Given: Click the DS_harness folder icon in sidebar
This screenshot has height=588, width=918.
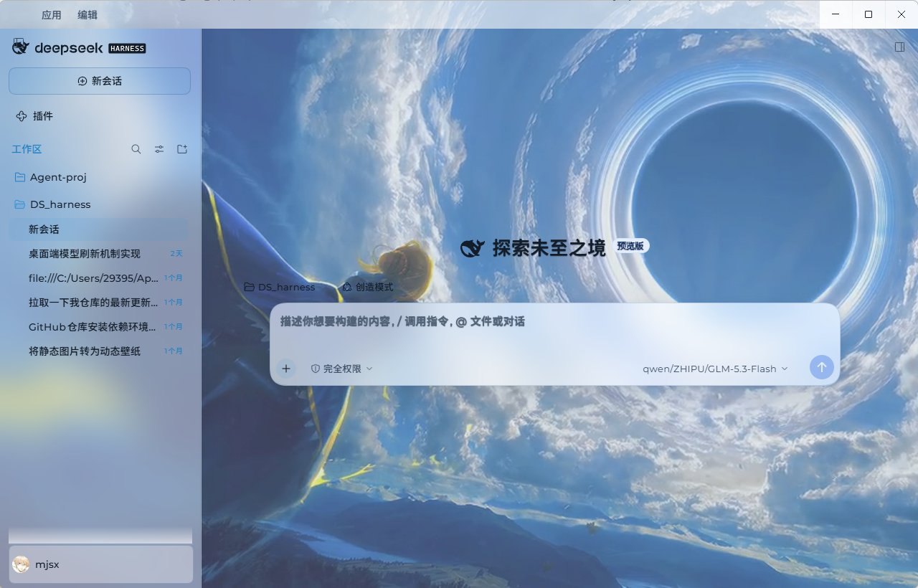Looking at the screenshot, I should (20, 204).
